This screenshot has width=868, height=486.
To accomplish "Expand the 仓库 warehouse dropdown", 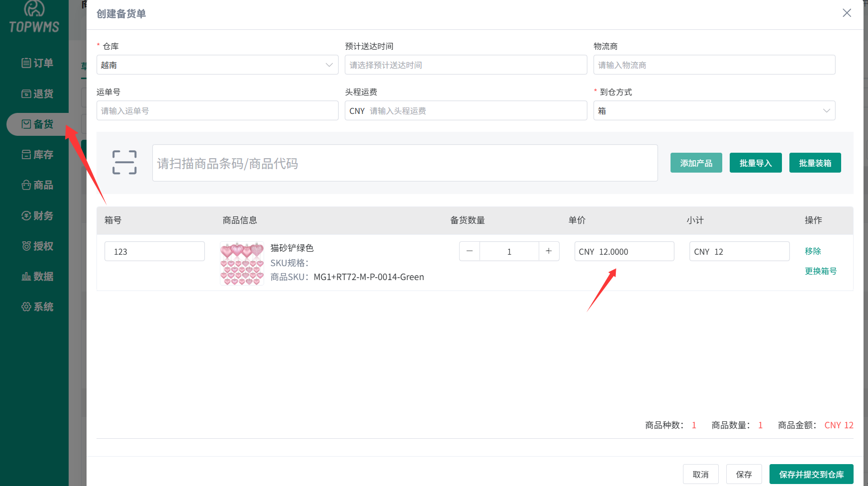I will click(x=217, y=65).
